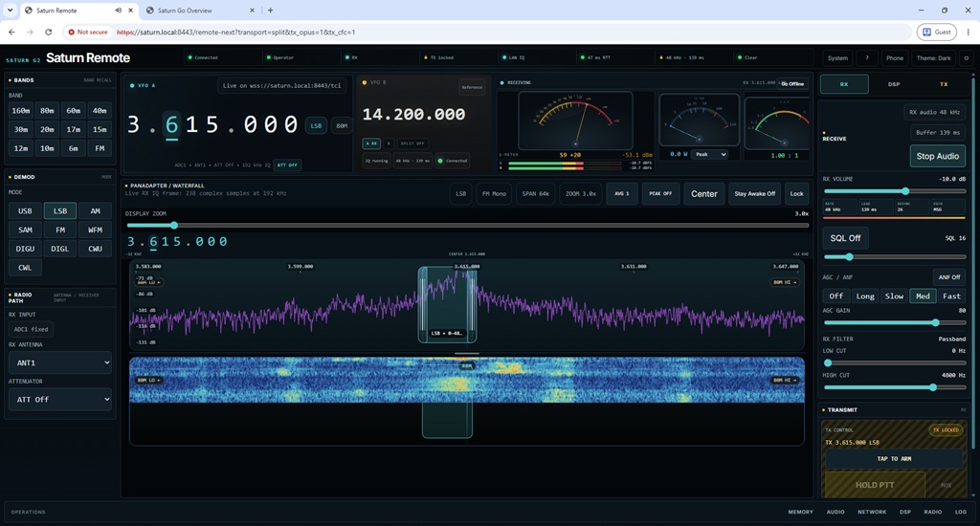Switch to the Saturn Go Overview browser tab
The image size is (980, 526).
click(199, 11)
